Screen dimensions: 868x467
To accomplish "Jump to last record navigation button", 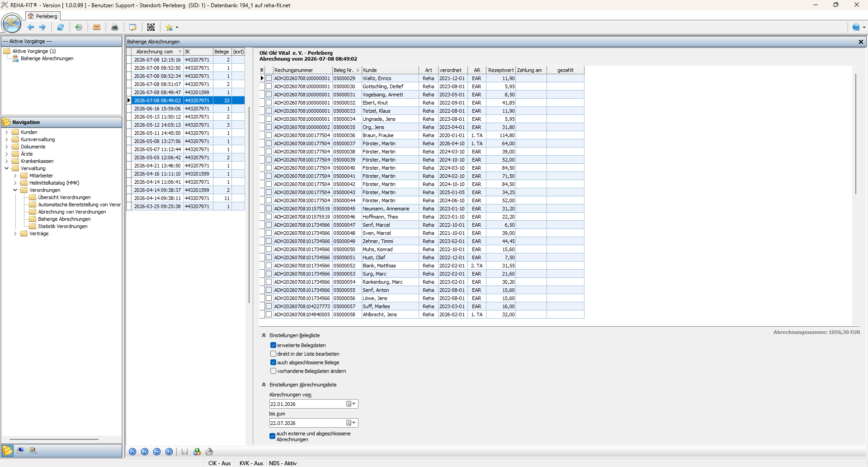I will [169, 452].
